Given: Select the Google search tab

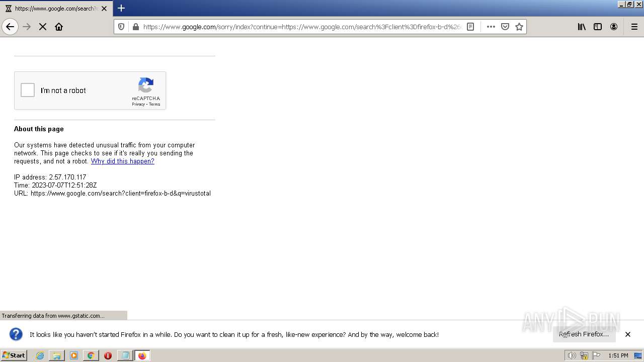Looking at the screenshot, I should pos(56,9).
